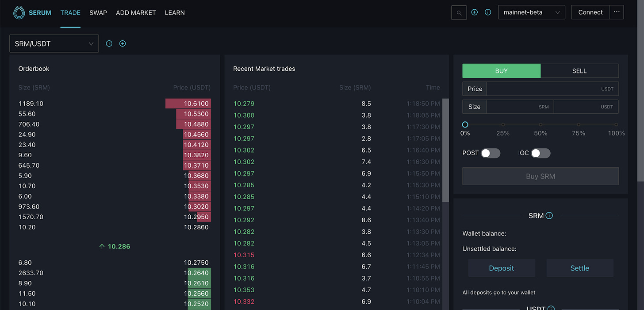The width and height of the screenshot is (644, 310).
Task: Set size slider to 25% mark
Action: tap(503, 124)
